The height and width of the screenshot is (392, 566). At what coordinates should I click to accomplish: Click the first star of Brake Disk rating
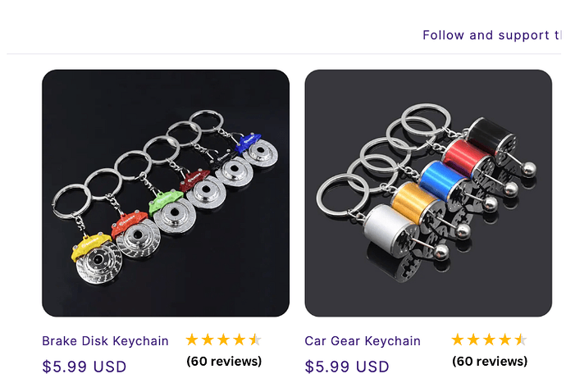point(192,340)
